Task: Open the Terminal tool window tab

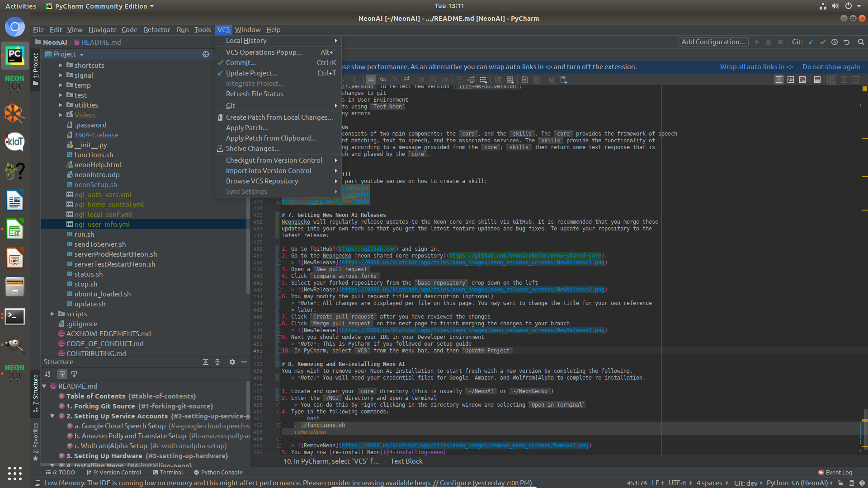Action: [168, 472]
